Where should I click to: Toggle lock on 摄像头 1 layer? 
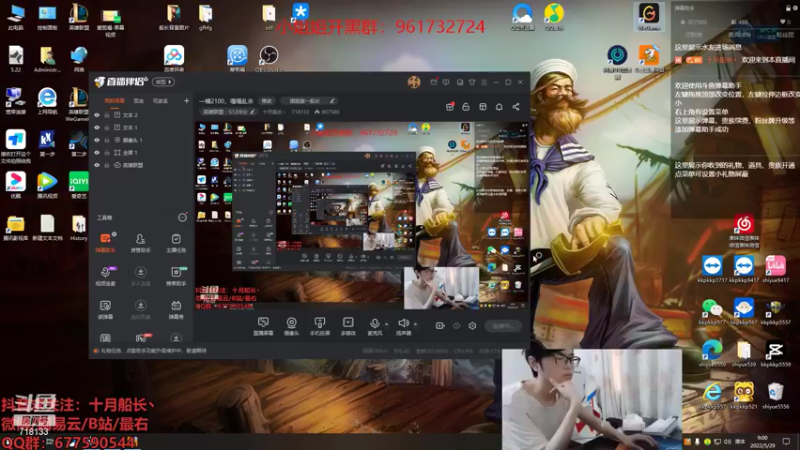pyautogui.click(x=107, y=140)
